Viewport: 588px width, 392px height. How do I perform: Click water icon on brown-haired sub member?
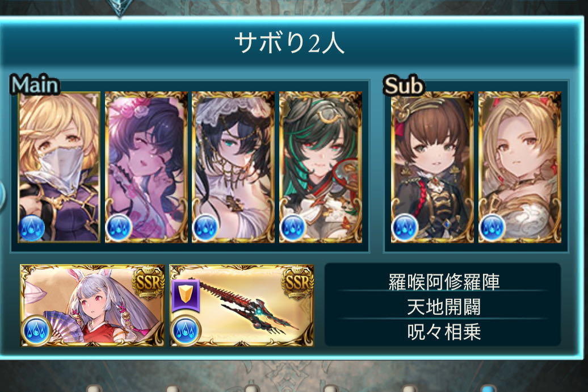coord(405,228)
